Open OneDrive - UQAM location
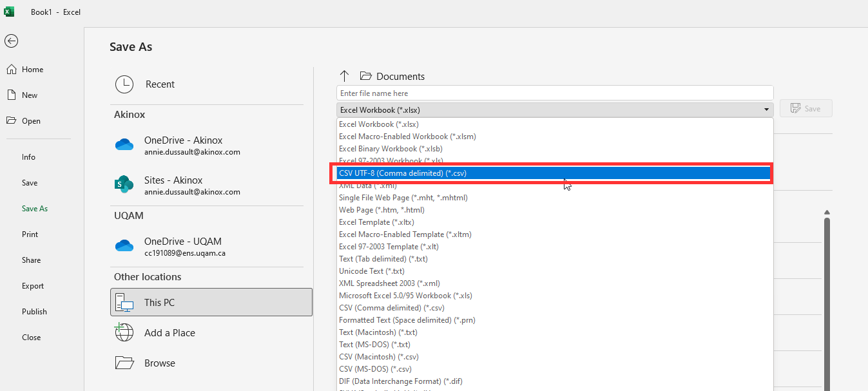Screen dimensions: 868x391 point(211,247)
